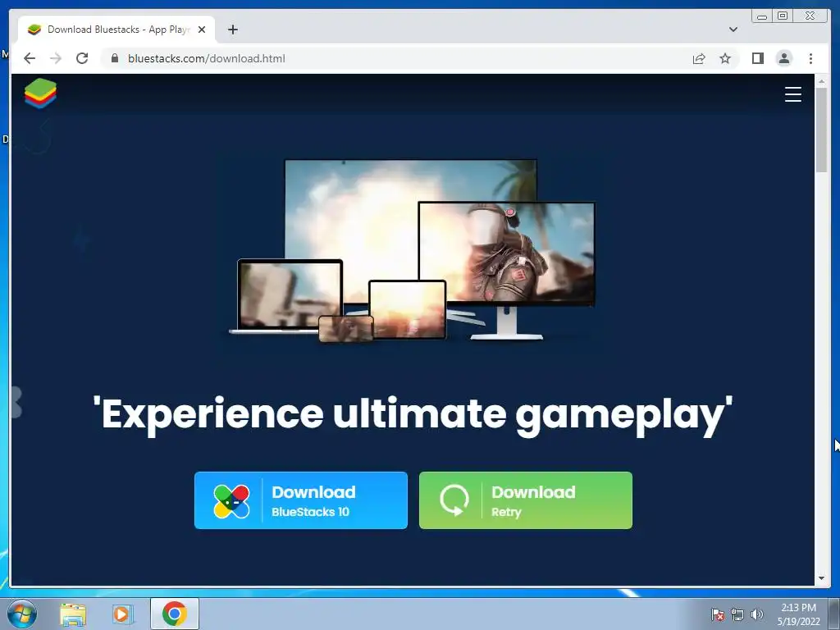
Task: Open the hamburger menu on the BlueStacks page
Action: [x=793, y=94]
